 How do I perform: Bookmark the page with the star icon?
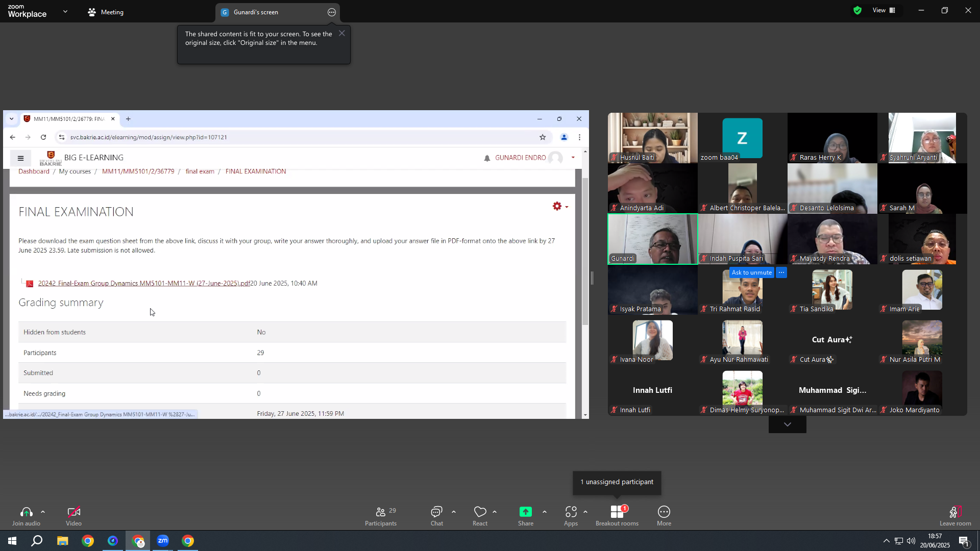pos(543,137)
